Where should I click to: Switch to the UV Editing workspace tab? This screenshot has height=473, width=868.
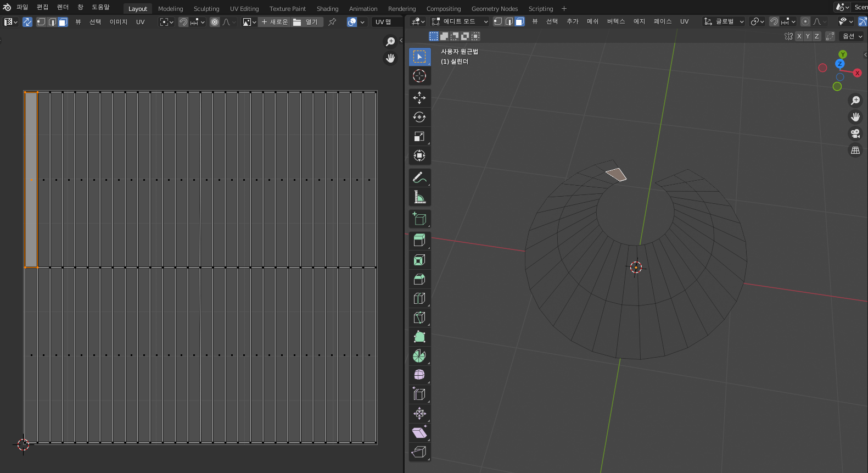(244, 9)
